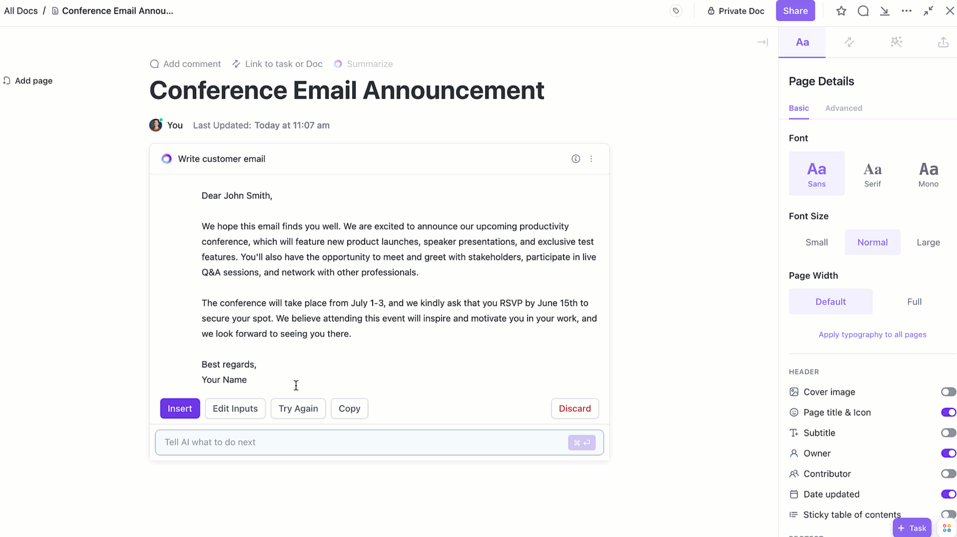This screenshot has height=537, width=957.
Task: Open the comments speech-bubble icon
Action: (x=863, y=11)
